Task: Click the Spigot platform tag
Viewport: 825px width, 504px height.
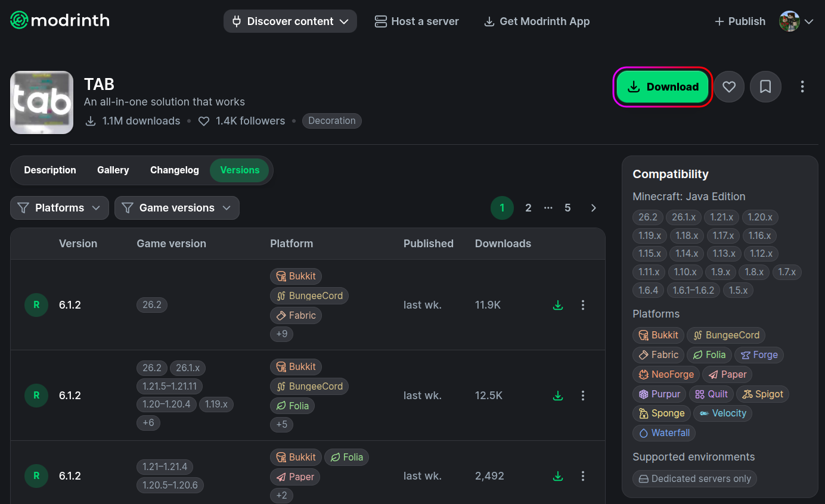Action: [x=763, y=394]
